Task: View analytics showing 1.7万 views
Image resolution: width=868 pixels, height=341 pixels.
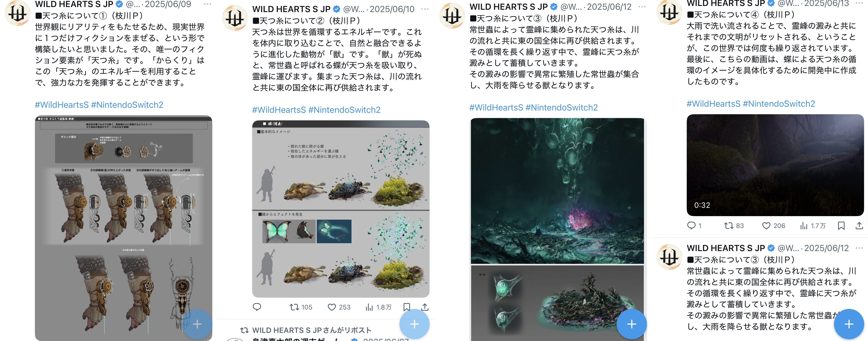Action: pyautogui.click(x=813, y=225)
